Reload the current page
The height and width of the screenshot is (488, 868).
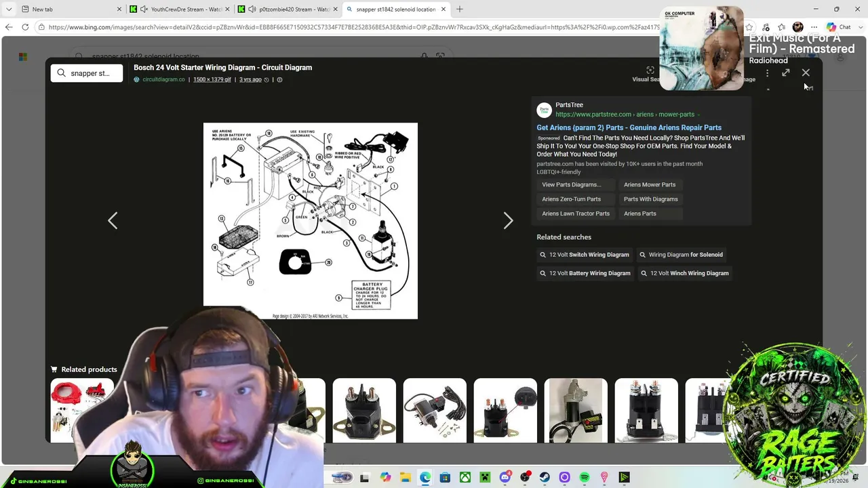pyautogui.click(x=25, y=27)
